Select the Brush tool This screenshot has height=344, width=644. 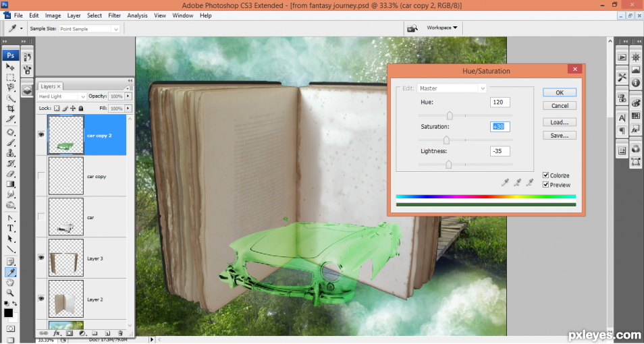pos(10,142)
